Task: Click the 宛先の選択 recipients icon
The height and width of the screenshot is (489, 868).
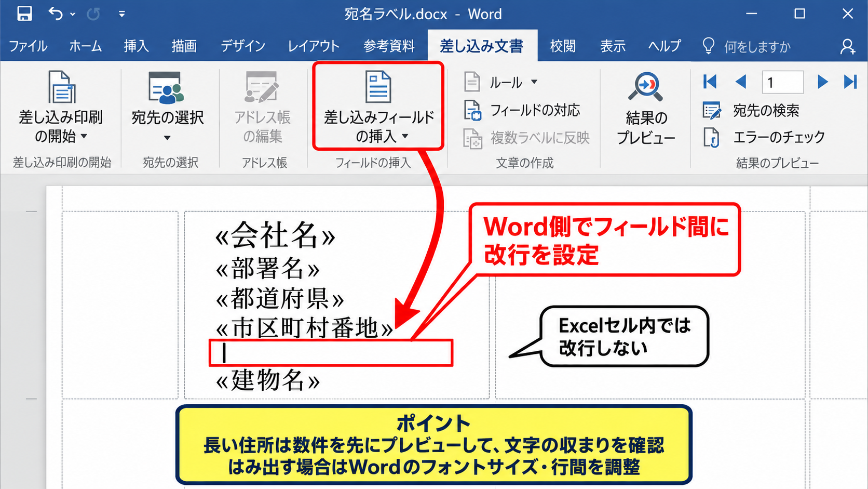Action: tap(166, 88)
